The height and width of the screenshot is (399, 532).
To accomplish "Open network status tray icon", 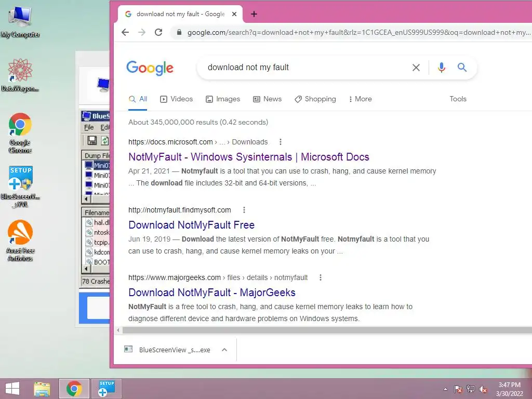I will point(471,389).
